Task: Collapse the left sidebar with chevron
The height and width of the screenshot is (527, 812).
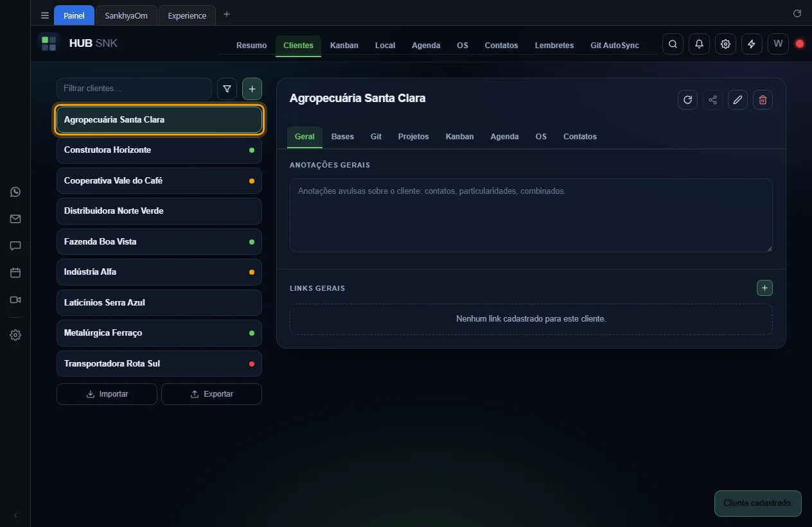Action: click(x=15, y=515)
